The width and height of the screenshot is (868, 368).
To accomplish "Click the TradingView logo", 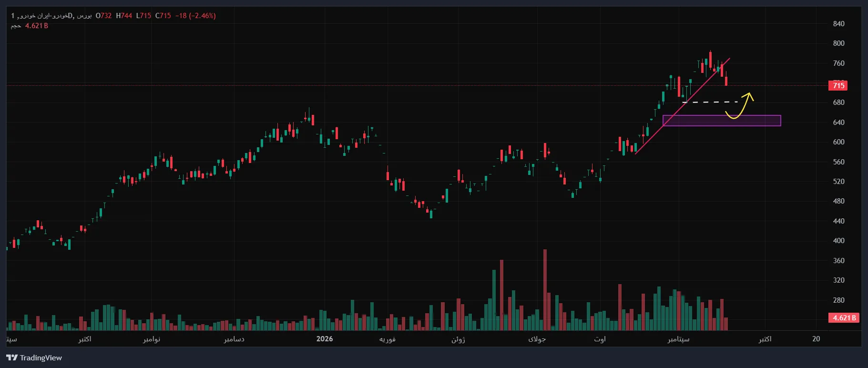I will click(x=34, y=358).
